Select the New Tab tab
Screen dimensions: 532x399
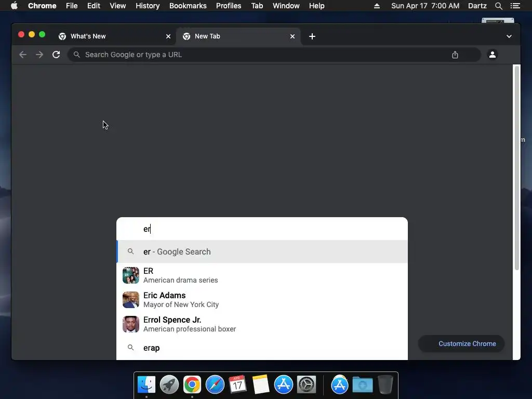pyautogui.click(x=238, y=36)
